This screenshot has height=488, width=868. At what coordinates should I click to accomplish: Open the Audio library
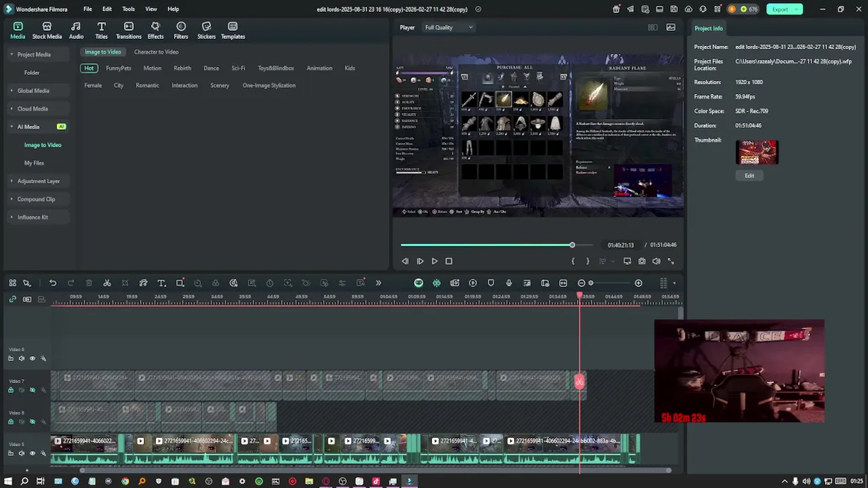point(76,30)
